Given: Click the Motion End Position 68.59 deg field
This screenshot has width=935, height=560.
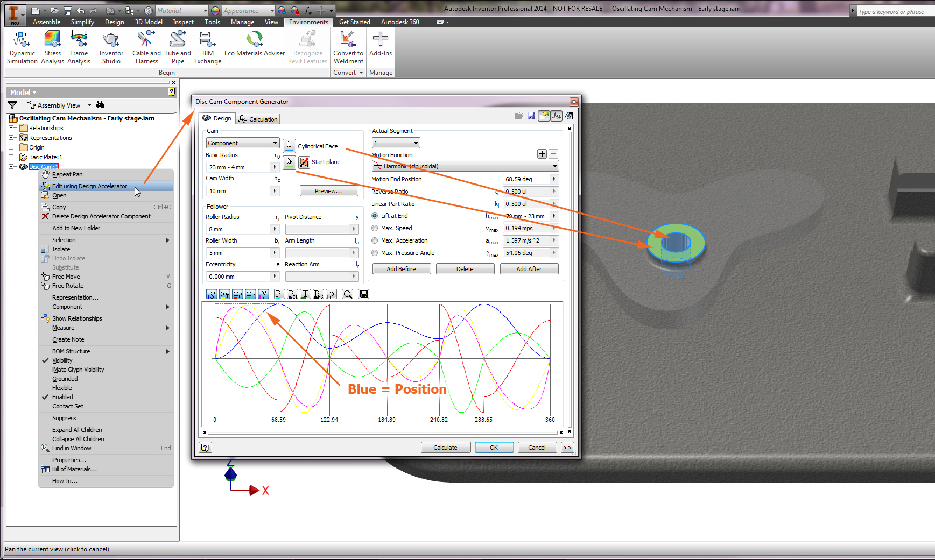Looking at the screenshot, I should (530, 179).
